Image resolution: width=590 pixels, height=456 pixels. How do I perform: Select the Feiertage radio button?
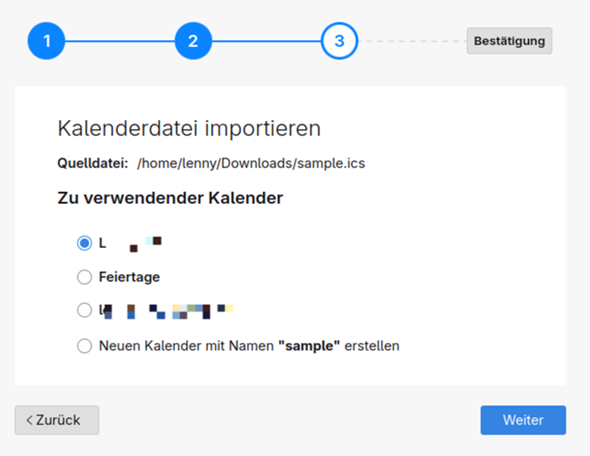click(84, 277)
